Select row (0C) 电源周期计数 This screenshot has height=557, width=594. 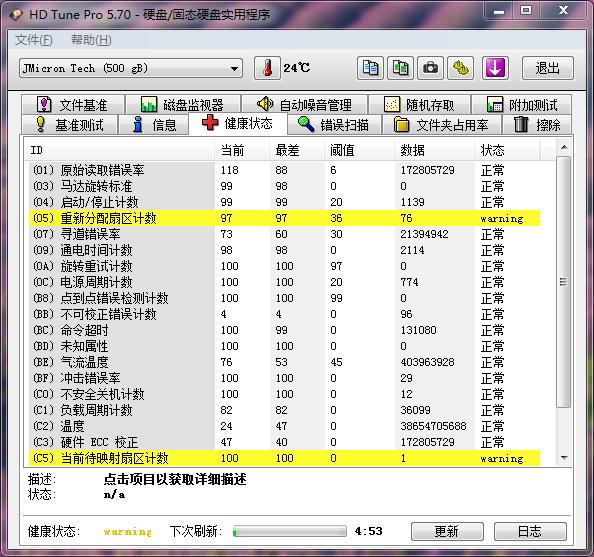click(284, 282)
